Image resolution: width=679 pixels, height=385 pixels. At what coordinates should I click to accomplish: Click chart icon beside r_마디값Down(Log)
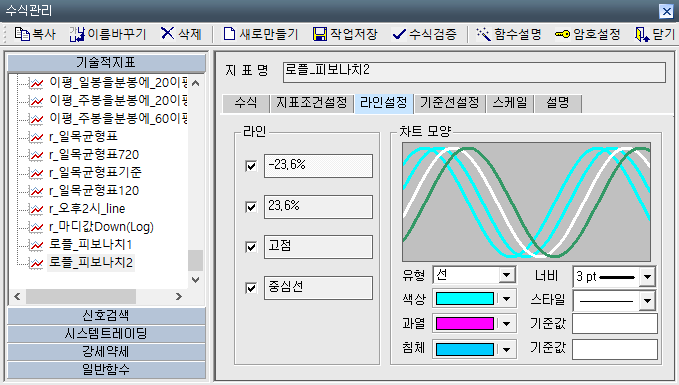click(37, 226)
